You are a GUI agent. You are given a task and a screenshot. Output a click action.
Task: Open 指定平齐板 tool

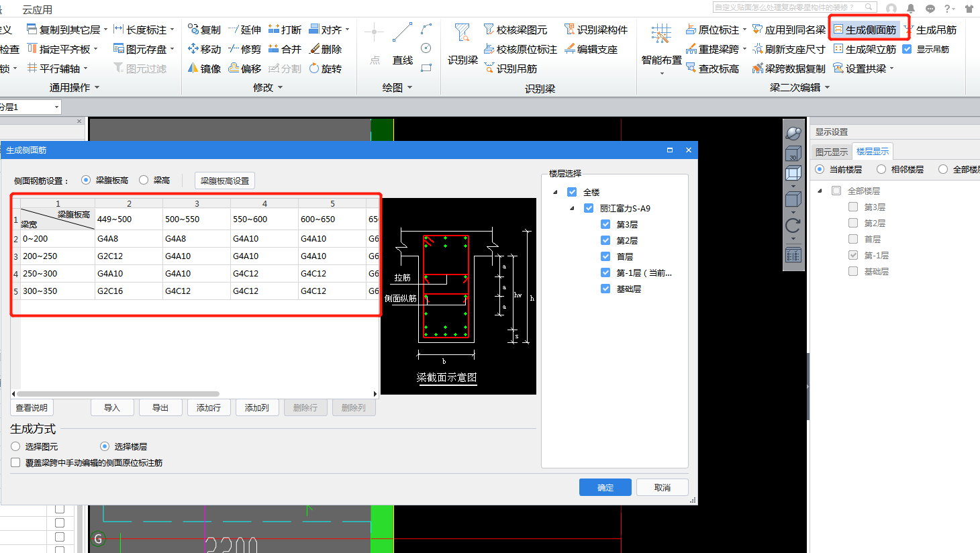[x=62, y=49]
